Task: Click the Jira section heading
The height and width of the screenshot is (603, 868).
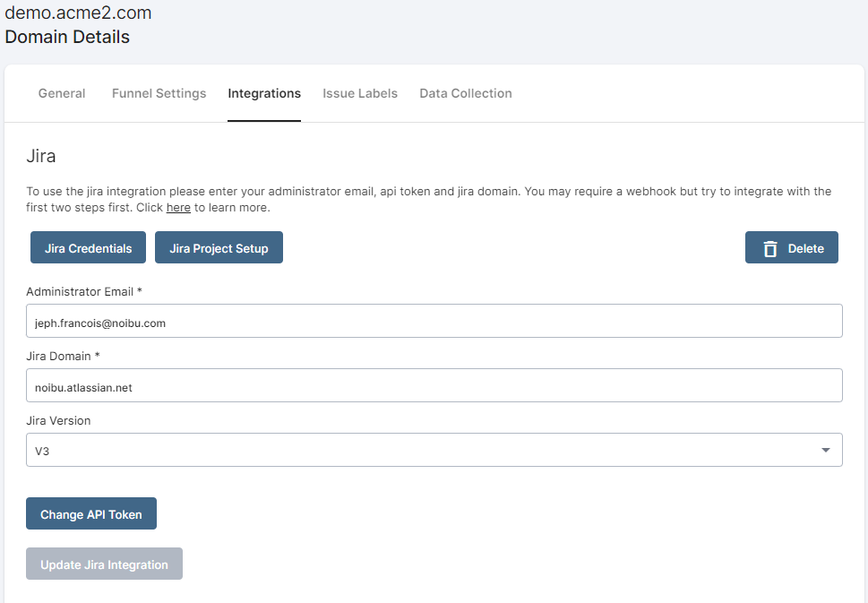Action: 41,156
